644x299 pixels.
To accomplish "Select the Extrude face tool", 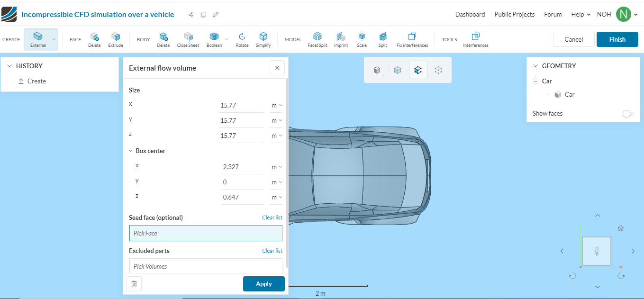I will (116, 39).
